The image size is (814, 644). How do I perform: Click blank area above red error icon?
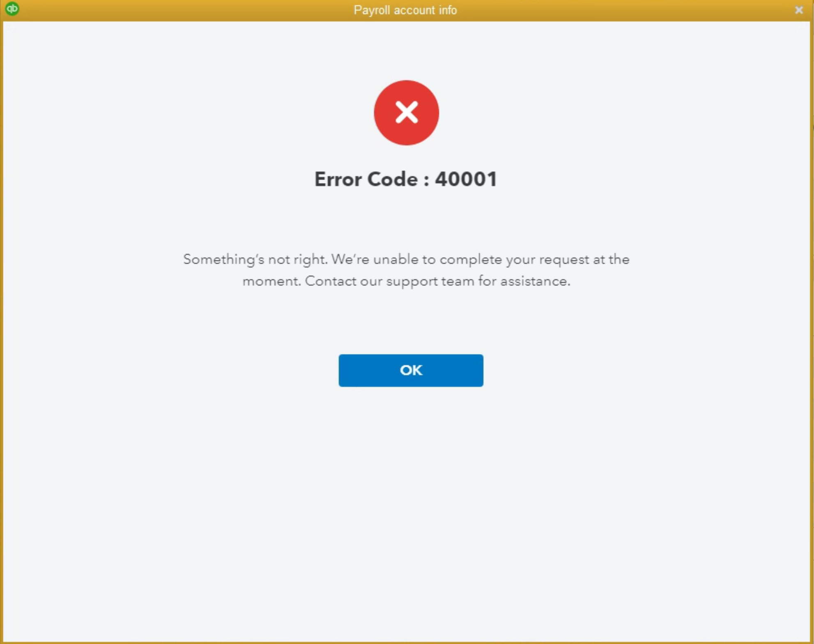pyautogui.click(x=406, y=49)
